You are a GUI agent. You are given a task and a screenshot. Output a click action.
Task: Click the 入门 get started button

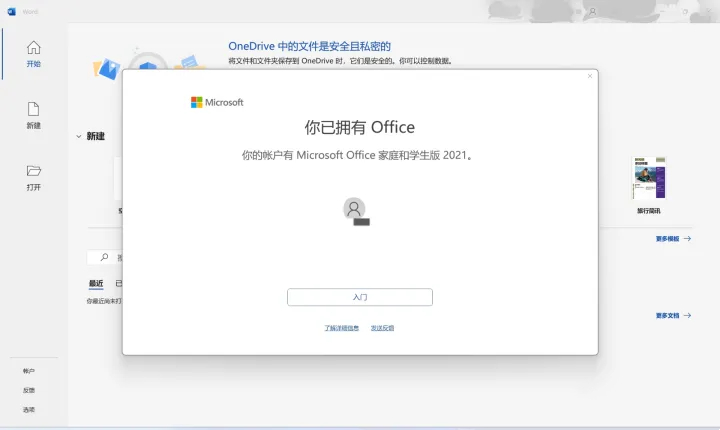[x=360, y=297]
